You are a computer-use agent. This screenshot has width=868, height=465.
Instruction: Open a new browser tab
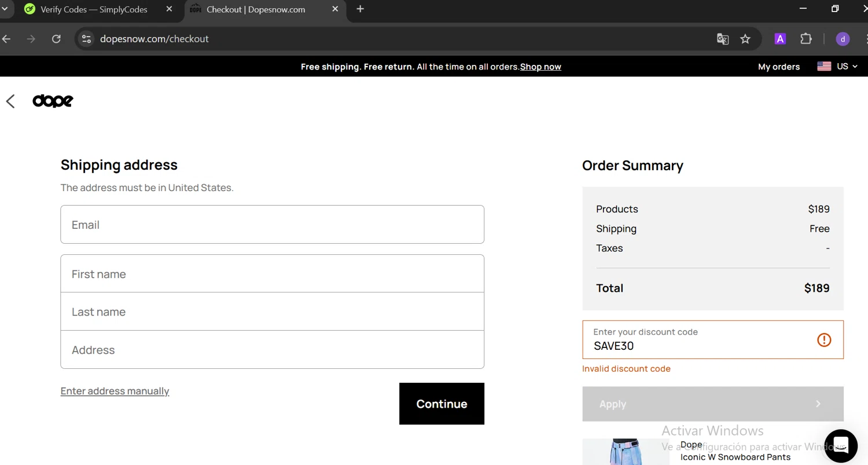tap(360, 9)
